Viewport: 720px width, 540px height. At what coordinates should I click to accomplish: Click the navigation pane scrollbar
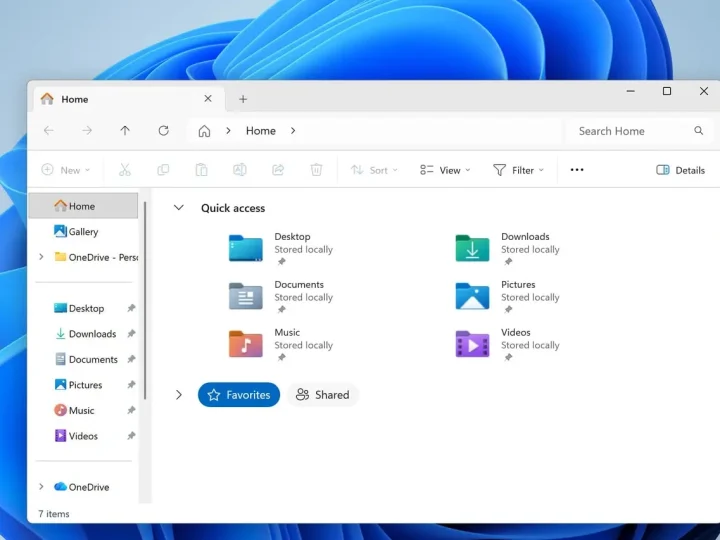click(145, 301)
